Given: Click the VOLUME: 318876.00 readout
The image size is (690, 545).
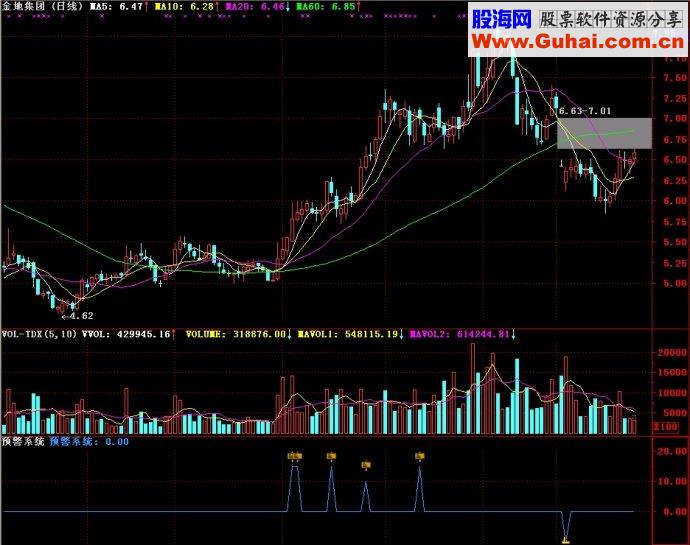Looking at the screenshot, I should pyautogui.click(x=235, y=334).
